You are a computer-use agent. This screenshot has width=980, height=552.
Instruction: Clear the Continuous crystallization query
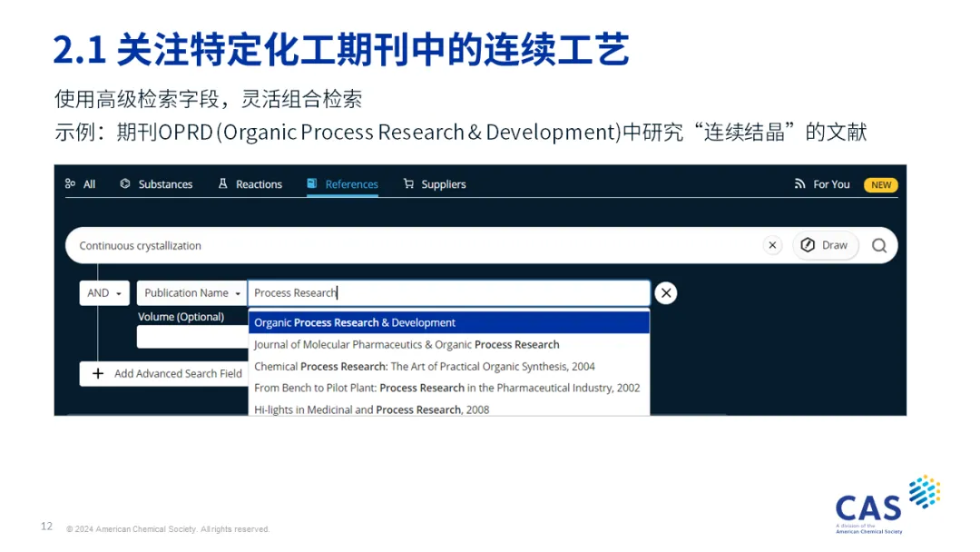[x=772, y=245]
